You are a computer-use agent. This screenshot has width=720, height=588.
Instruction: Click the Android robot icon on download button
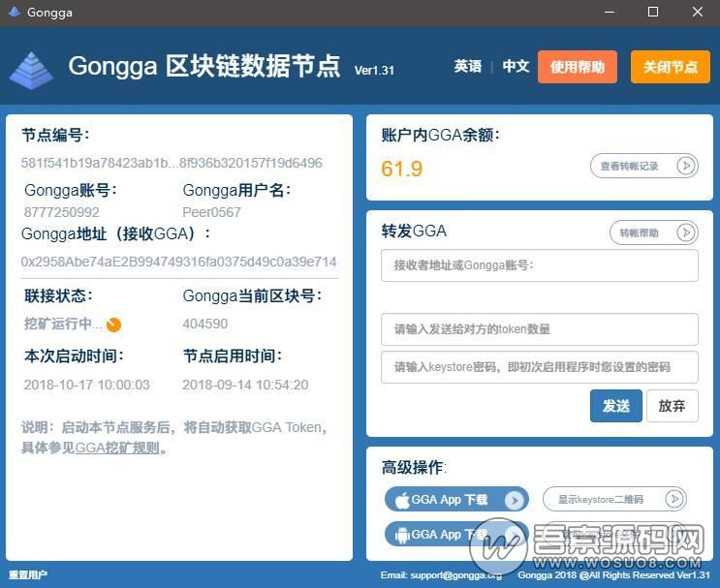coord(402,536)
